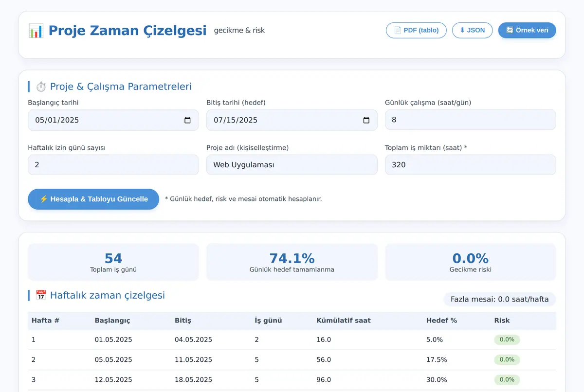Screen dimensions: 584x392
Task: Open start date calendar picker icon
Action: 187,120
